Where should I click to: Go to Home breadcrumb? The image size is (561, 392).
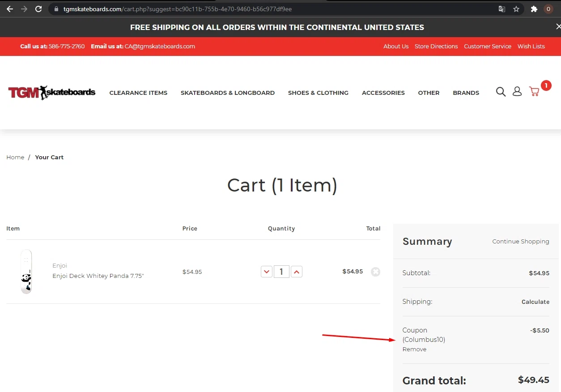(x=15, y=157)
